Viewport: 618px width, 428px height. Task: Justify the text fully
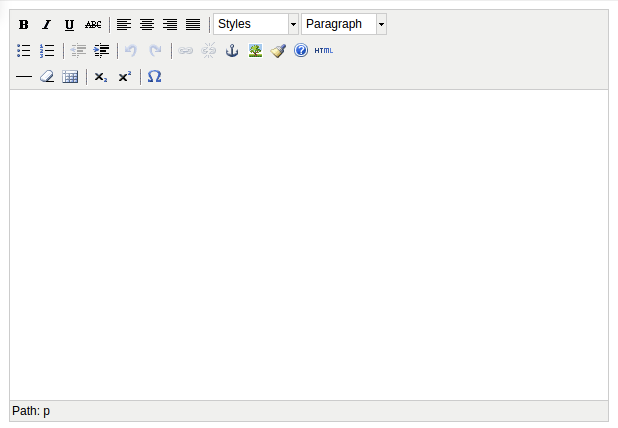point(193,24)
